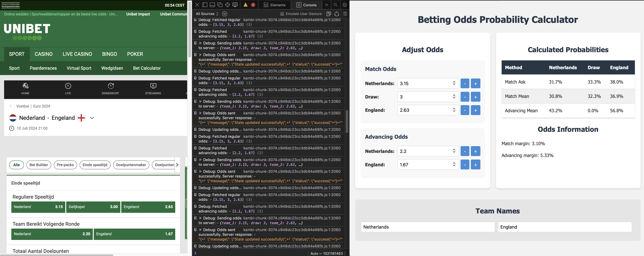This screenshot has height=256, width=644.
Task: Select the Alle filter pill
Action: 16,165
